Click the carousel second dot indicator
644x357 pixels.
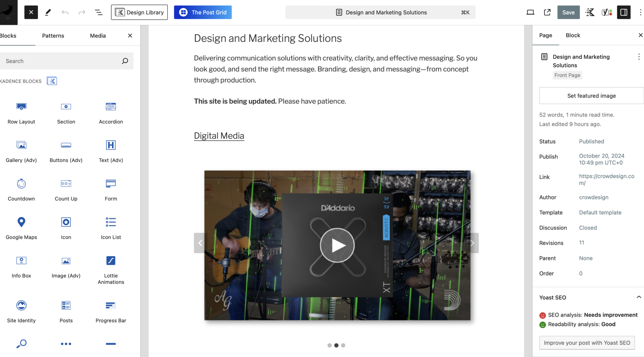tap(336, 345)
